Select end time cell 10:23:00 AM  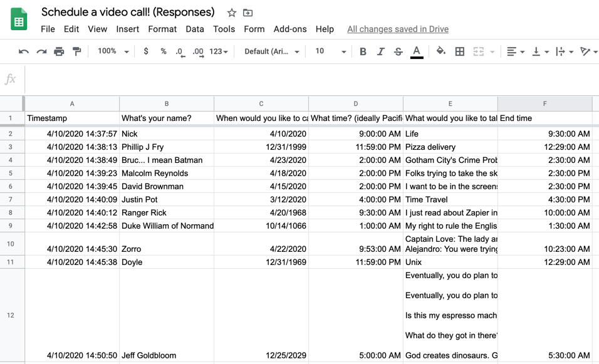pyautogui.click(x=544, y=244)
